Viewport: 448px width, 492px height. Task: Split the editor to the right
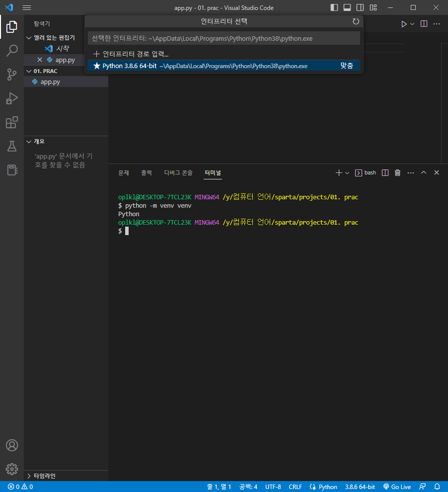[x=424, y=24]
